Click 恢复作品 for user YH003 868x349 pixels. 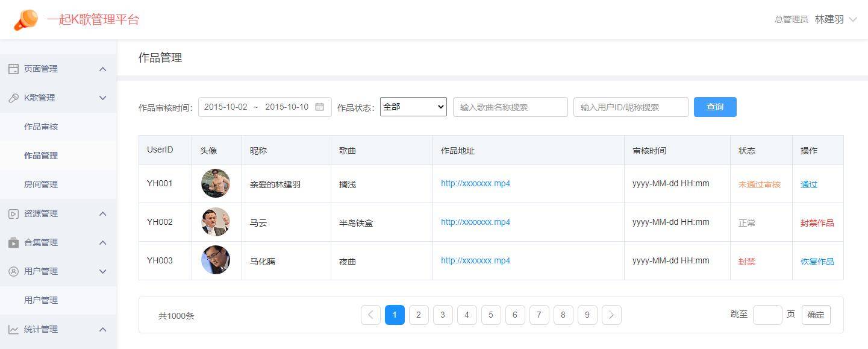817,262
